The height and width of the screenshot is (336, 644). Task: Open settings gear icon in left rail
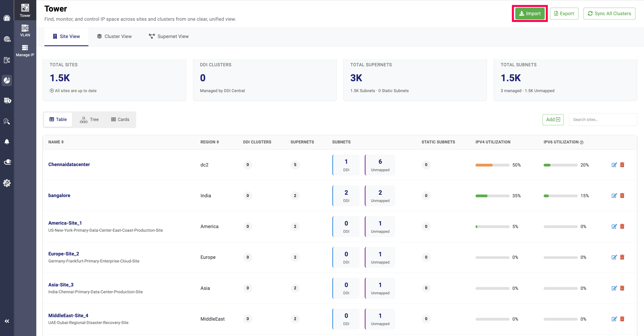pos(7,183)
